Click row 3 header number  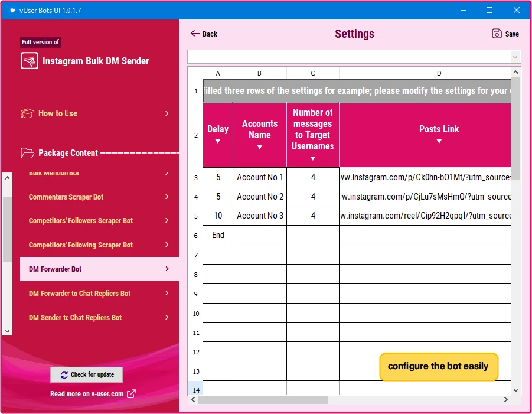click(196, 178)
